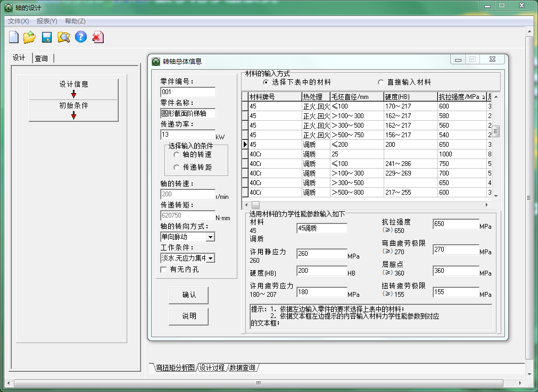
Task: Click main window horizontal scrollbar at bottom
Action: click(x=258, y=383)
